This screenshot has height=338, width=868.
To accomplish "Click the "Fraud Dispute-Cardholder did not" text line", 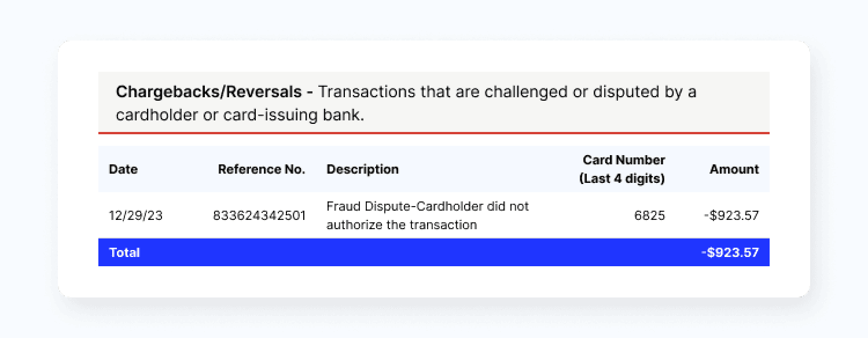I will click(x=428, y=207).
